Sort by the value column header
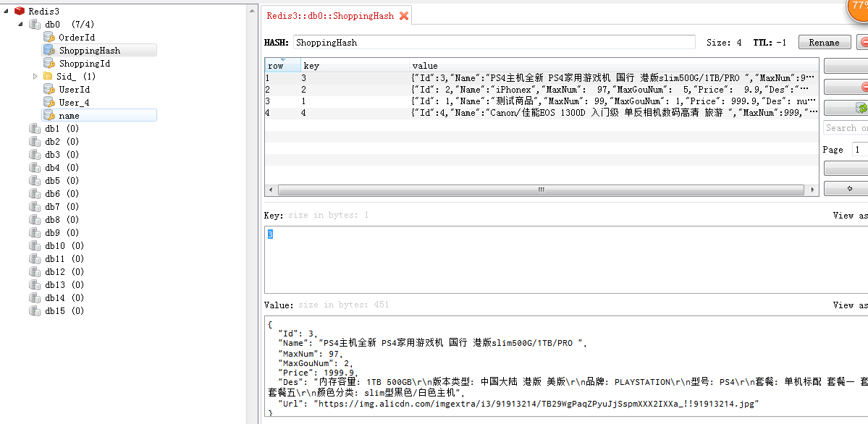This screenshot has height=424, width=868. tap(614, 66)
